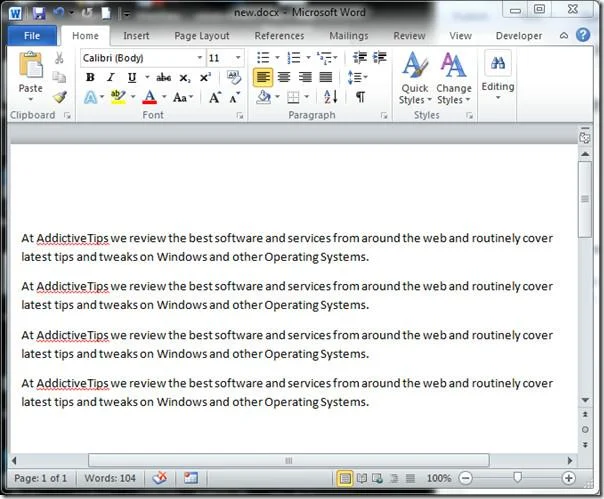Click the Grow Font icon
604x499 pixels.
[215, 97]
